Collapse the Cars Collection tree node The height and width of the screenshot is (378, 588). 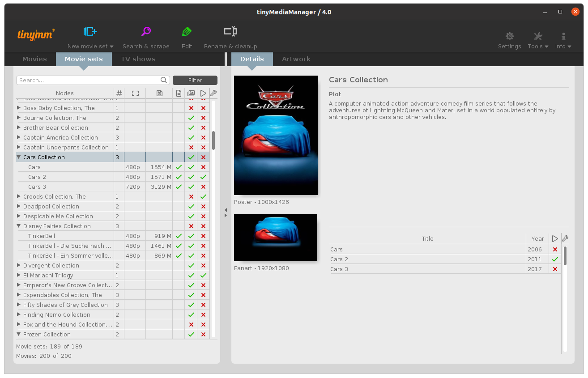pos(19,157)
